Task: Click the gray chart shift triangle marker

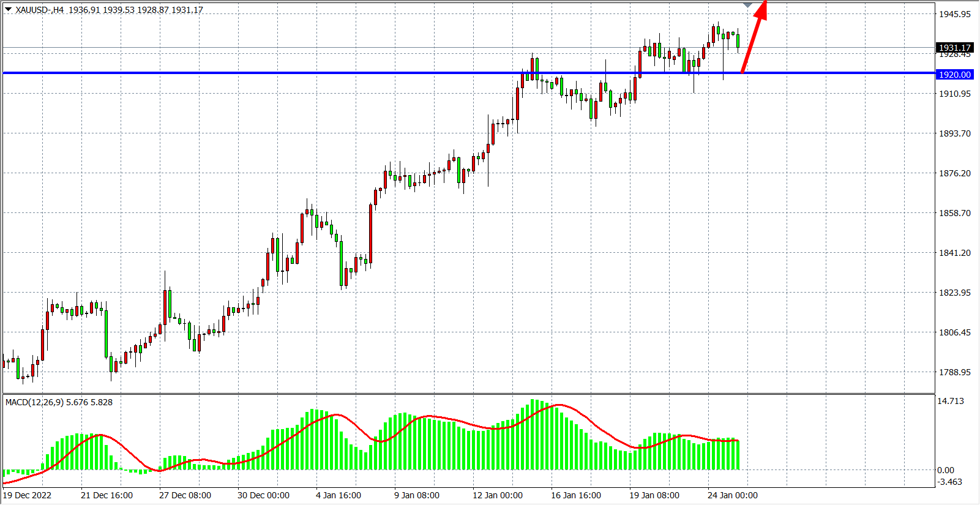Action: (747, 5)
